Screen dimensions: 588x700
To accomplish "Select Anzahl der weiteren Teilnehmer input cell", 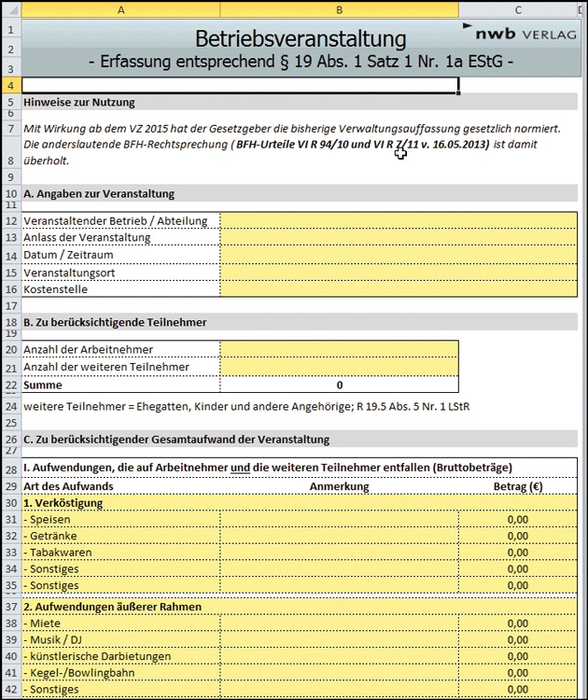I will click(x=339, y=367).
